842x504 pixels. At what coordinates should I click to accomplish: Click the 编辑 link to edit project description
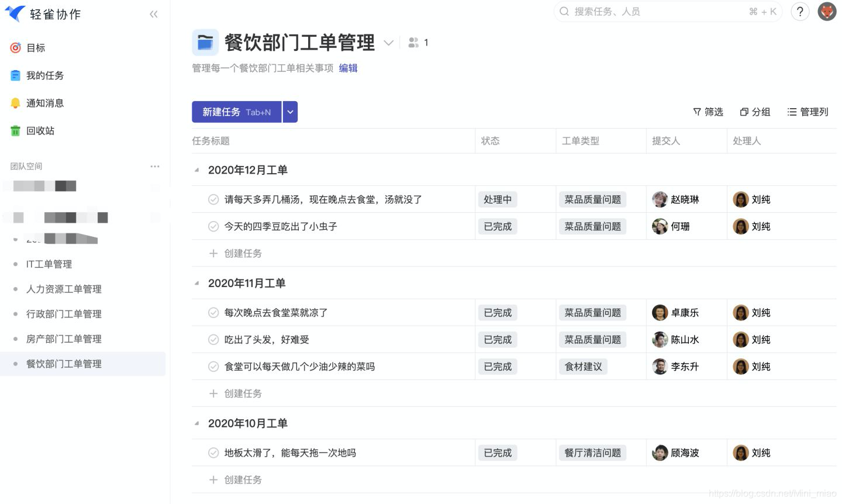[348, 68]
